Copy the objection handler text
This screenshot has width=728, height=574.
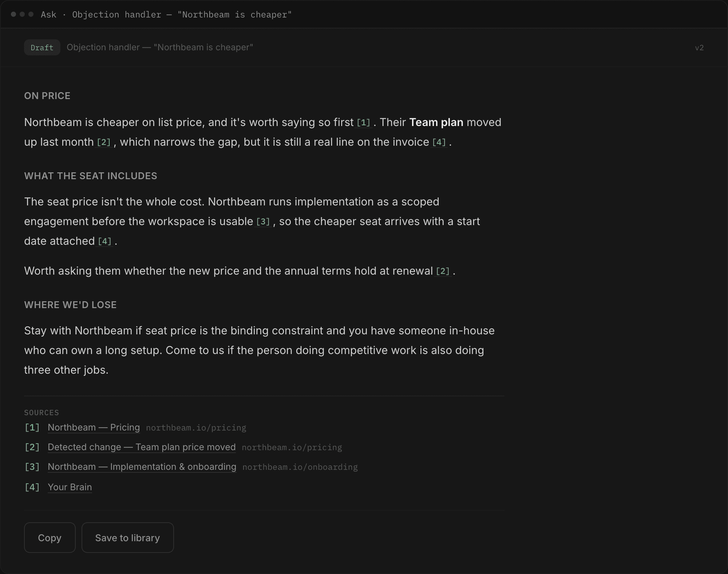click(50, 538)
